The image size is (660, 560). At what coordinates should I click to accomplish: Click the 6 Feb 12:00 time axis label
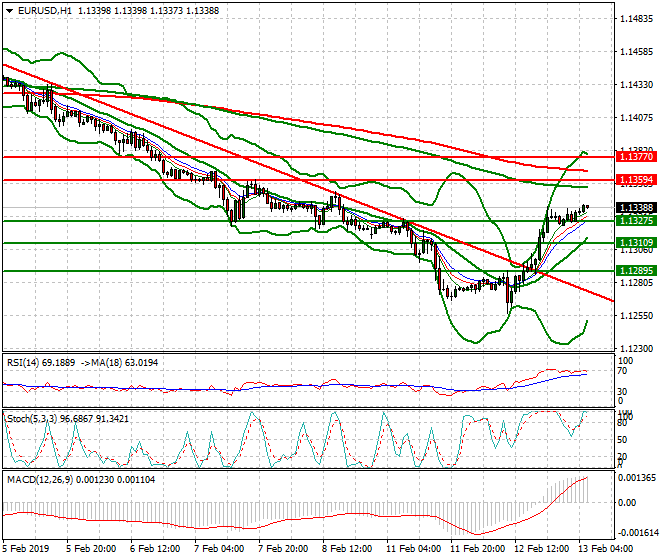point(154,549)
